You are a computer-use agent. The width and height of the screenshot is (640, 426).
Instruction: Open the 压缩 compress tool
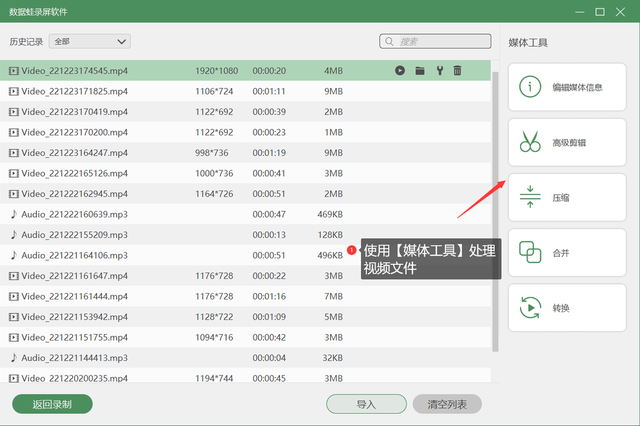click(x=567, y=197)
